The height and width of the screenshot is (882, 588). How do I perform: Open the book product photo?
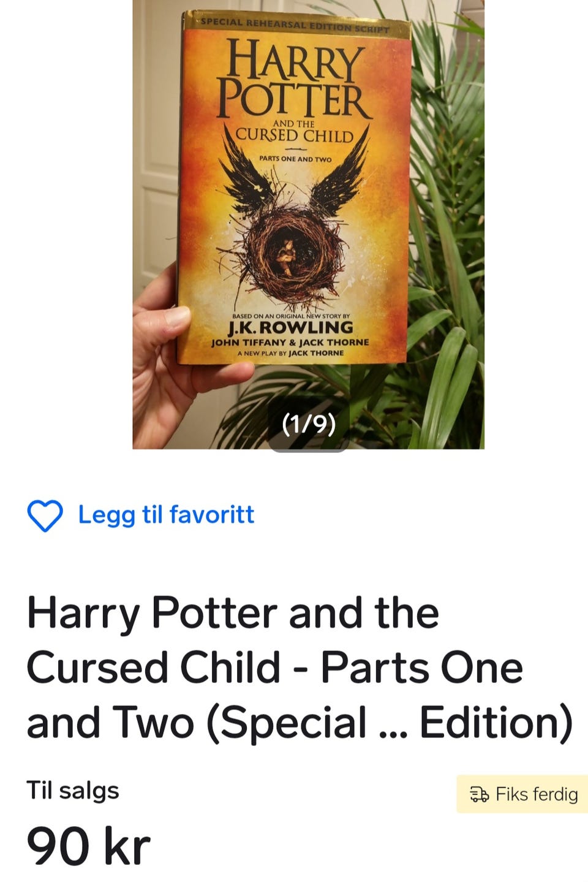pos(308,224)
